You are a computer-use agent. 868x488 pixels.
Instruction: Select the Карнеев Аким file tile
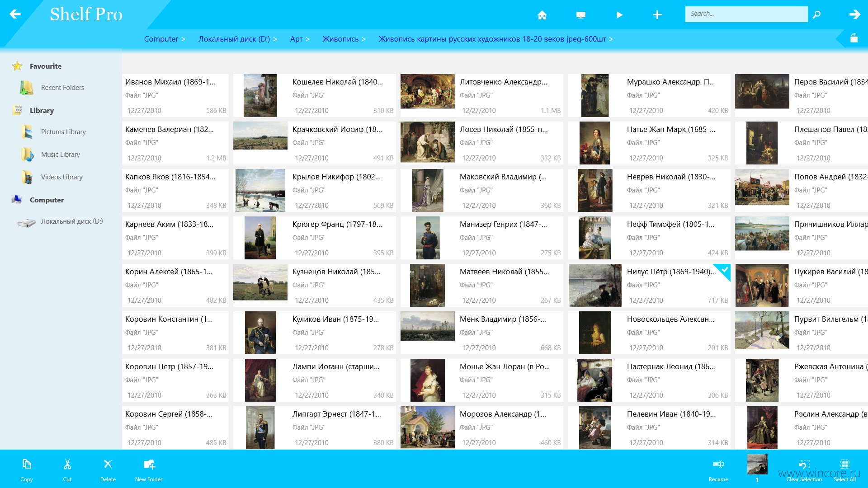(x=175, y=238)
